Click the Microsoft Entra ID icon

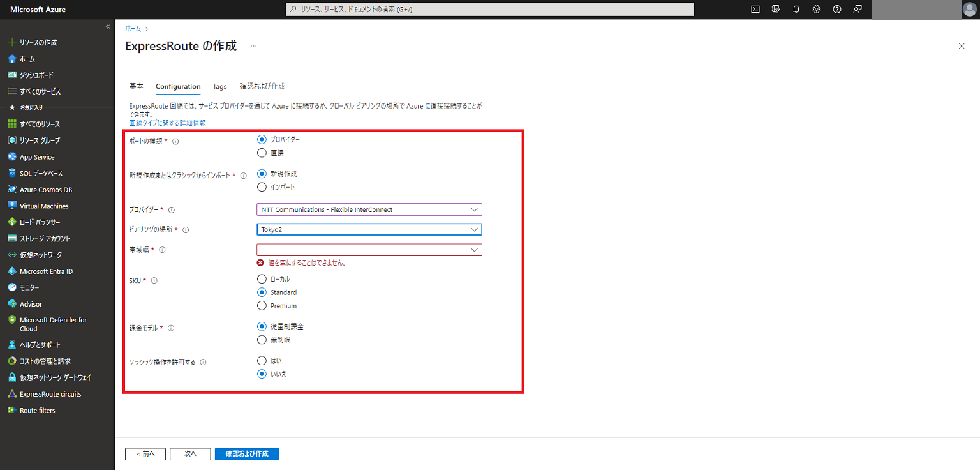(x=11, y=271)
